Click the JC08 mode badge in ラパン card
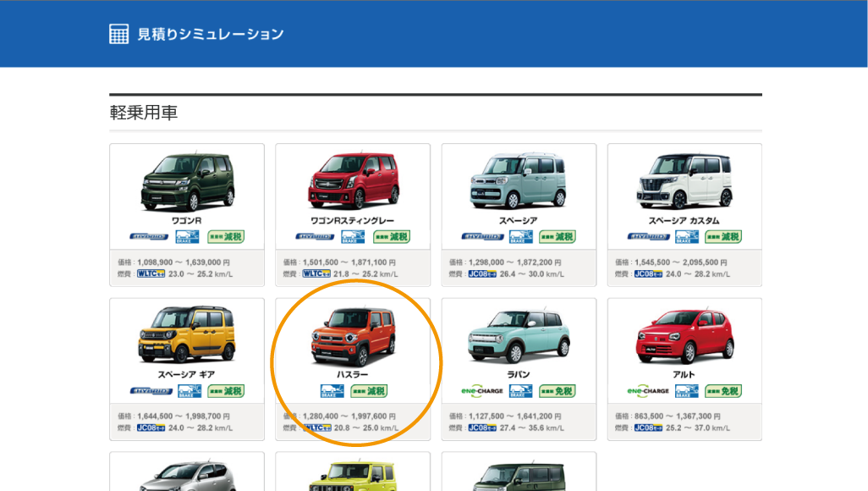Screen dimensions: 868x491 coord(482,428)
